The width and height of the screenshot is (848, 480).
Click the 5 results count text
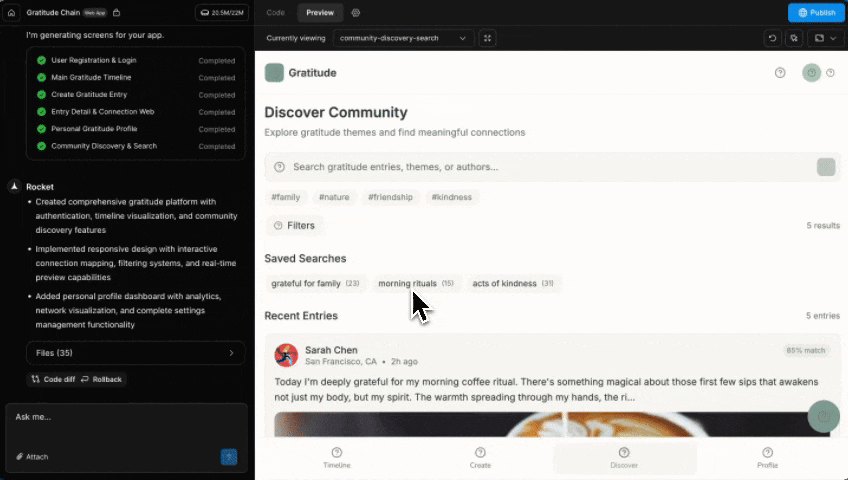823,225
